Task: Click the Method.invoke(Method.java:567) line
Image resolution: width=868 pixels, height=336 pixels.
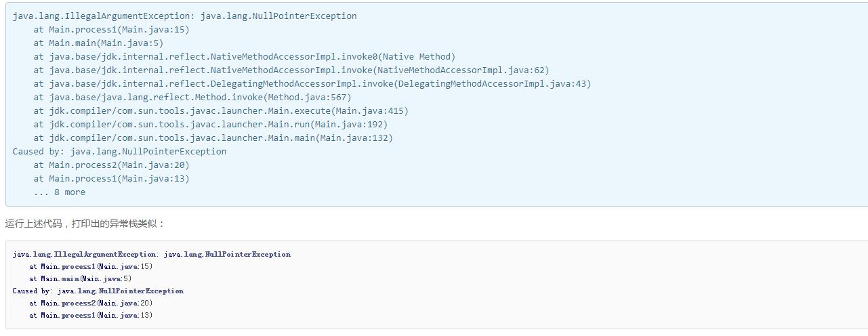Action: point(192,98)
